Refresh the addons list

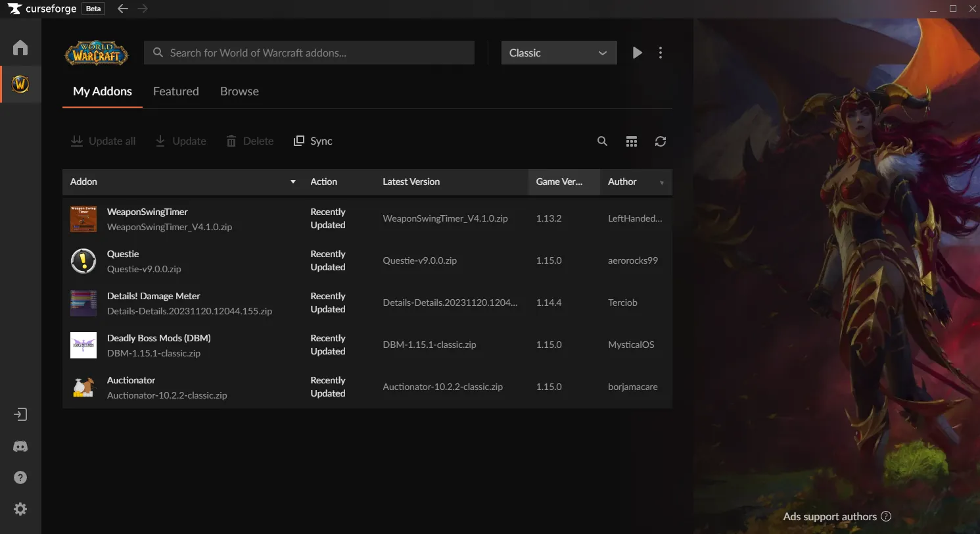point(661,141)
